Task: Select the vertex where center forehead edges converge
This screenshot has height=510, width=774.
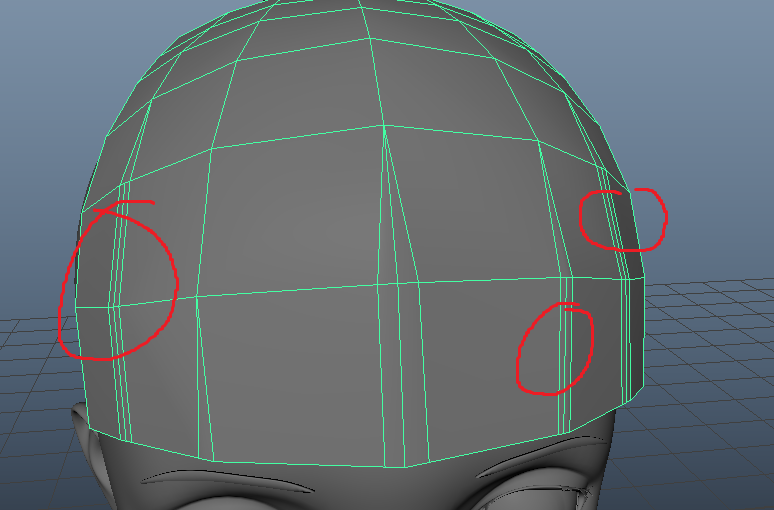Action: 384,126
